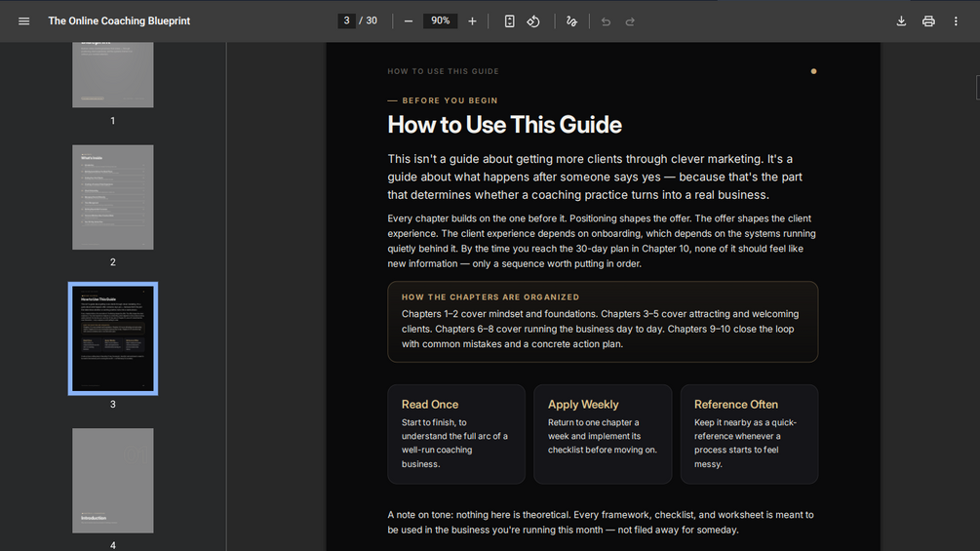Click the zoom in plus icon
The image size is (980, 551).
click(472, 21)
